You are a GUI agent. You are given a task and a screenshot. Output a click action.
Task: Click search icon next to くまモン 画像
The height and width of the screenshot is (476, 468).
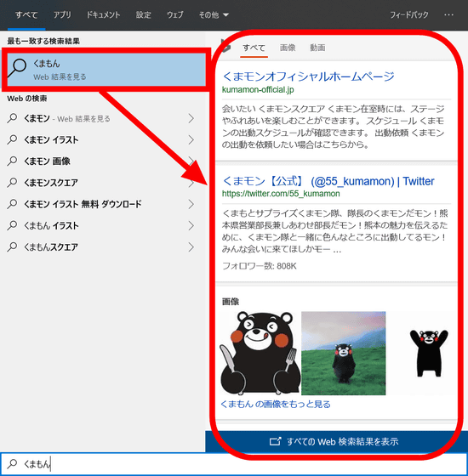[12, 161]
